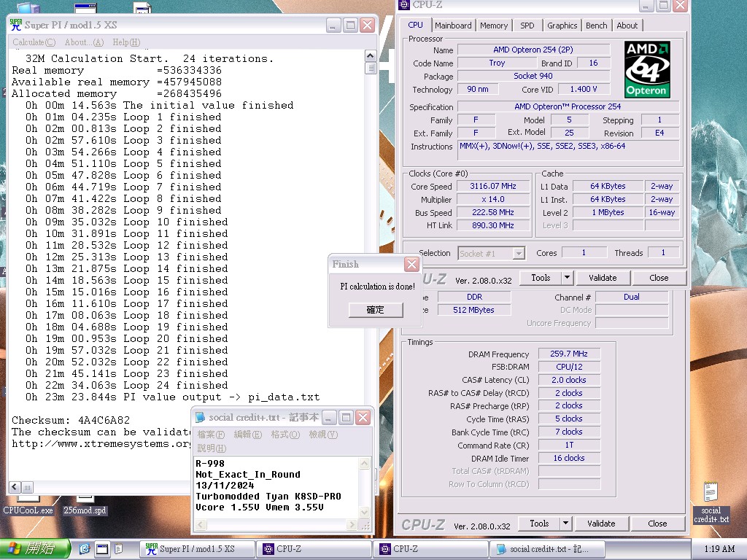This screenshot has width=747, height=560.
Task: Close the Finish dialog with X
Action: [x=411, y=264]
